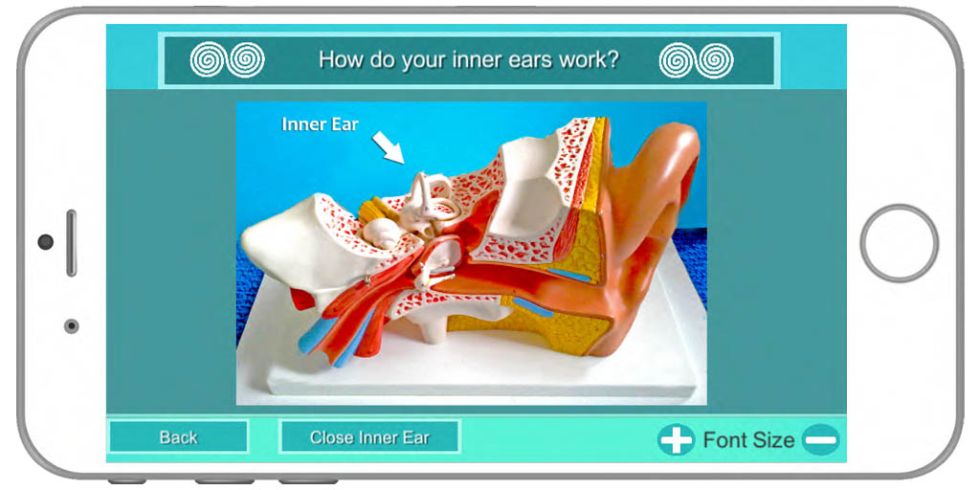
Task: Click the Close Inner Ear button
Action: pos(370,436)
